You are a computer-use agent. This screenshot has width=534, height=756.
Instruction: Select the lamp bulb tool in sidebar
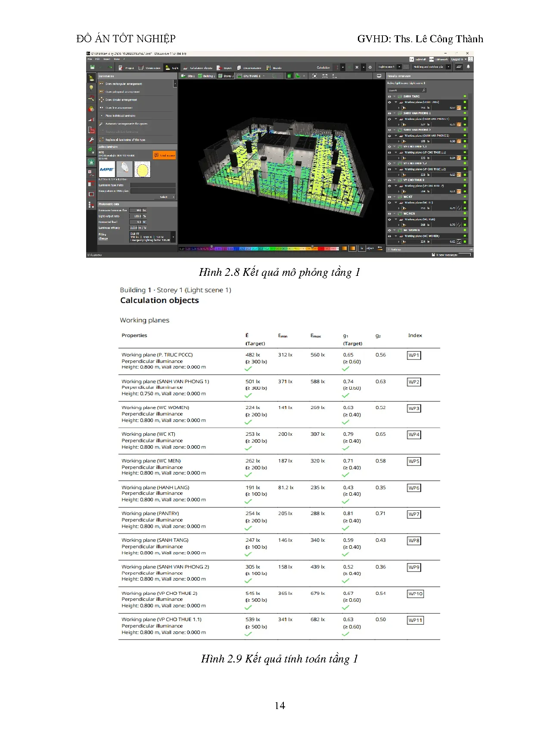tap(91, 88)
